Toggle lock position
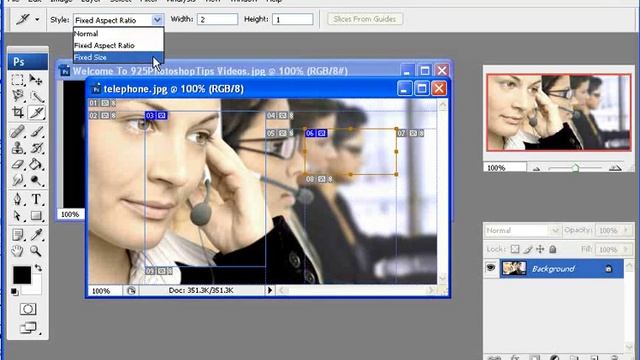This screenshot has height=360, width=640. tap(540, 249)
